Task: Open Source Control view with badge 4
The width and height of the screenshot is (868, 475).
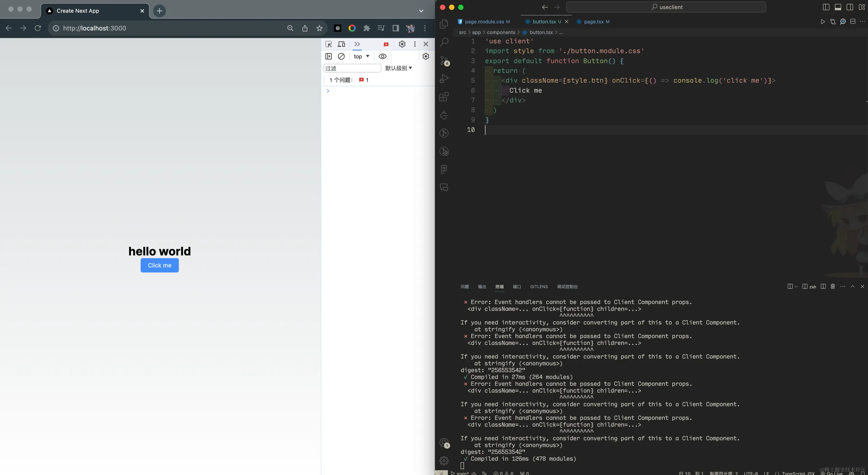Action: click(x=444, y=61)
